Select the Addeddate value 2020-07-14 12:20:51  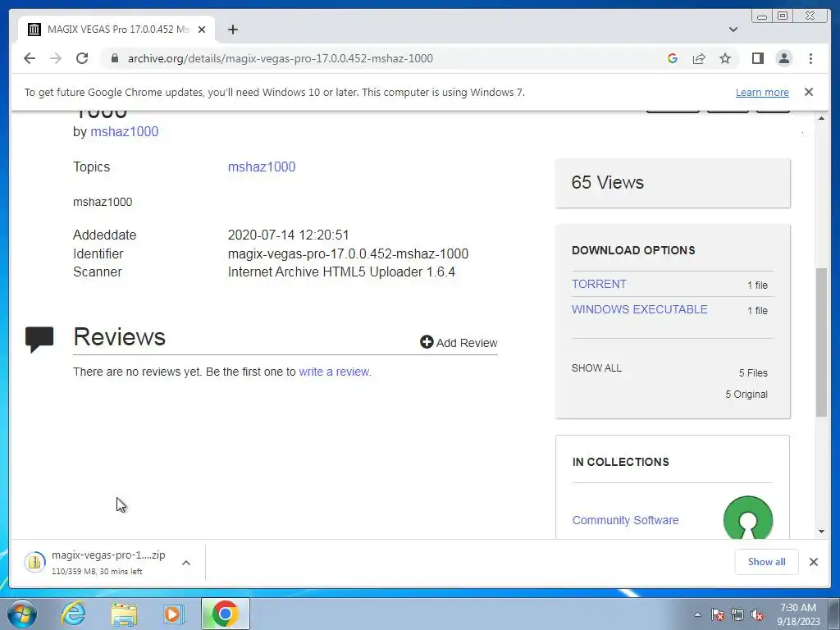coord(288,235)
